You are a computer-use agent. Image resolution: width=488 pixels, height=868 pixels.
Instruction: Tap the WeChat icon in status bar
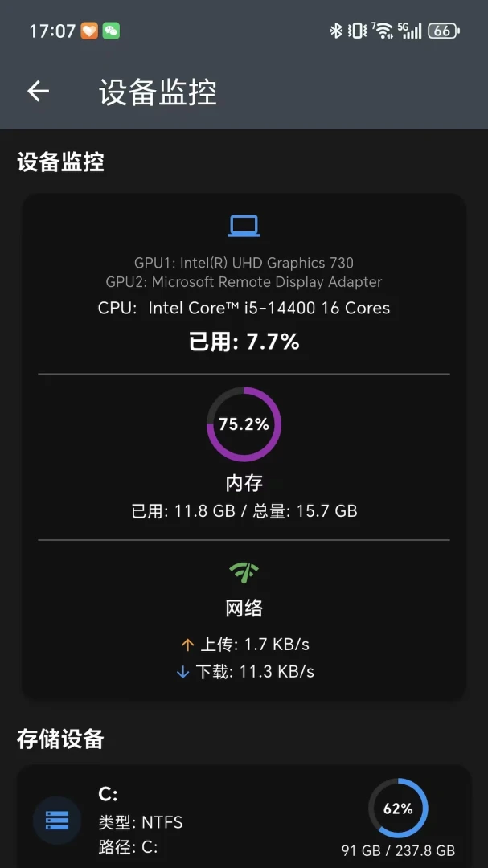(111, 31)
